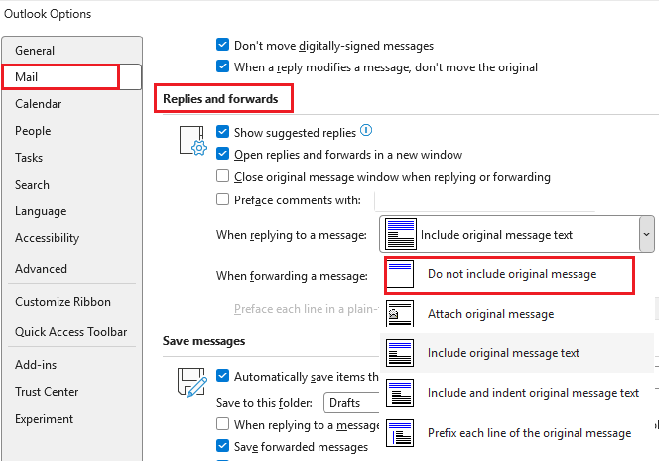
Task: Click the Prefix each line option icon
Action: pyautogui.click(x=400, y=433)
